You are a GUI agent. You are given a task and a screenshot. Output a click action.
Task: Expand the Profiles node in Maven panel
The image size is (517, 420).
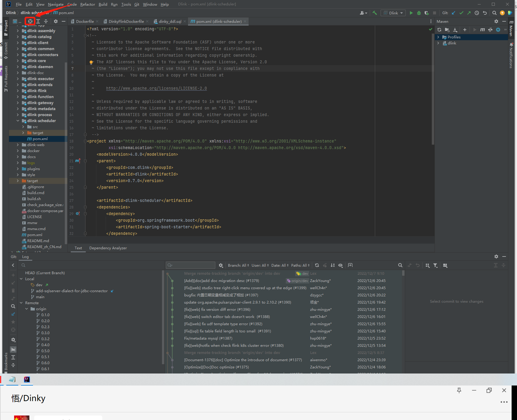(x=439, y=37)
